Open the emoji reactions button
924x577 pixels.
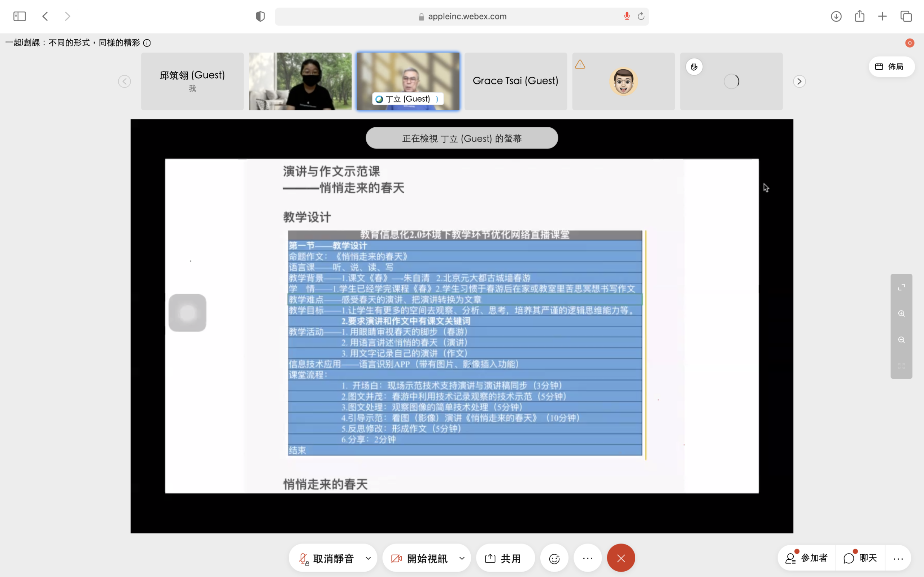[554, 558]
